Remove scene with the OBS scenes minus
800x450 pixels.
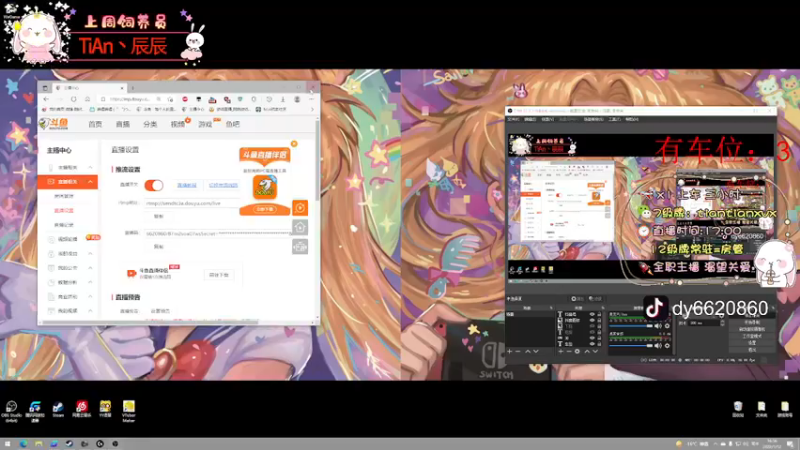pos(518,352)
